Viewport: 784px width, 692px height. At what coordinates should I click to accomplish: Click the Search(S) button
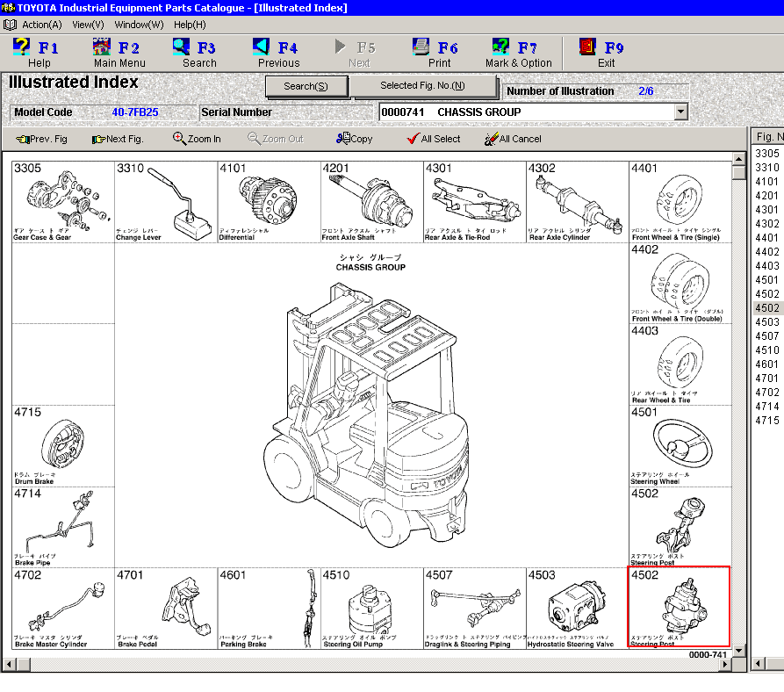pyautogui.click(x=306, y=86)
